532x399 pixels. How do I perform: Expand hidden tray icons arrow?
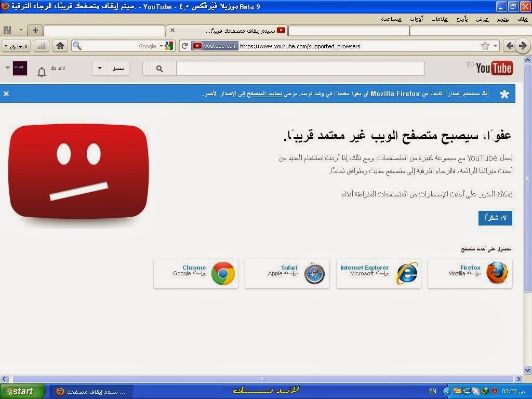447,392
